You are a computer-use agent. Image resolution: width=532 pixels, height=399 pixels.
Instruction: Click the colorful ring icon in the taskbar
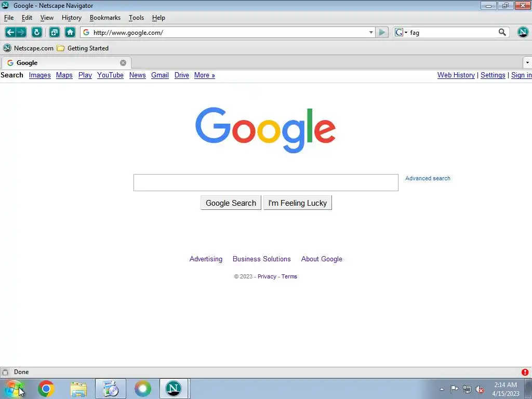tap(142, 389)
